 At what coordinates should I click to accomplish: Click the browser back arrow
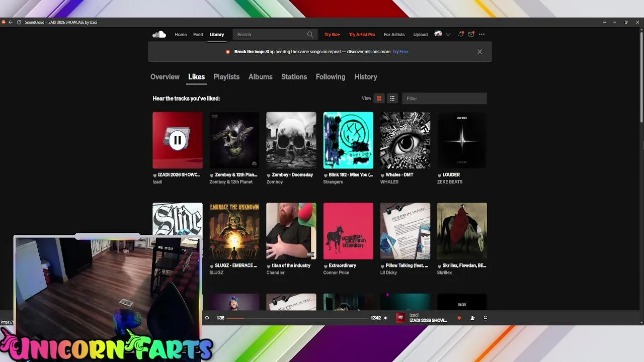coord(11,22)
